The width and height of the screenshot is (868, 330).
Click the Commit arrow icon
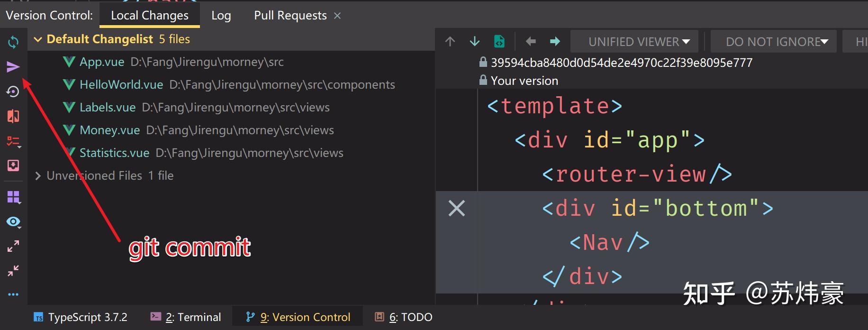coord(13,67)
